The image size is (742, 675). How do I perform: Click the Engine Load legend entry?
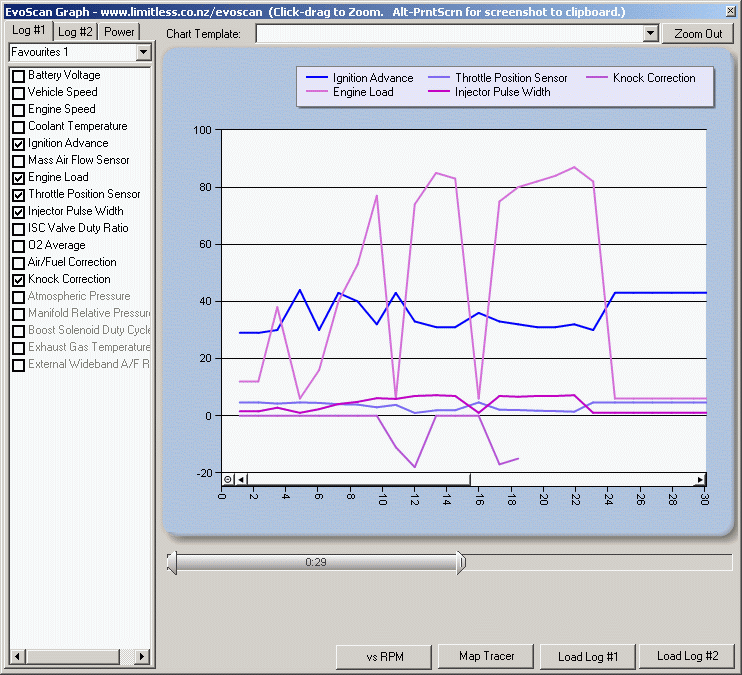pos(350,92)
